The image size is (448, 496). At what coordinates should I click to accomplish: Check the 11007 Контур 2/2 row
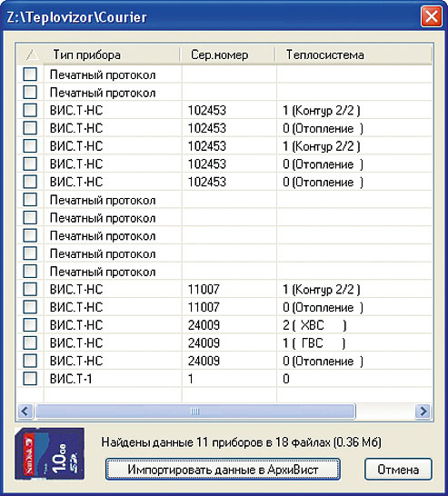tap(30, 289)
